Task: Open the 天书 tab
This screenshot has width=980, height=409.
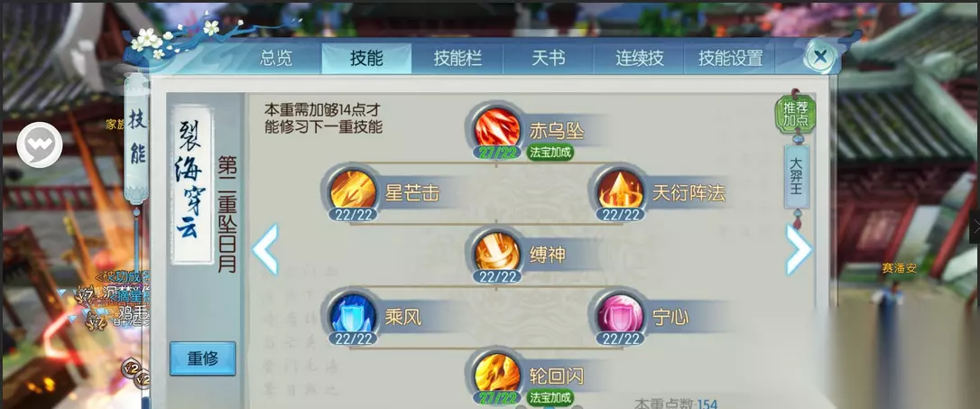Action: coord(548,59)
